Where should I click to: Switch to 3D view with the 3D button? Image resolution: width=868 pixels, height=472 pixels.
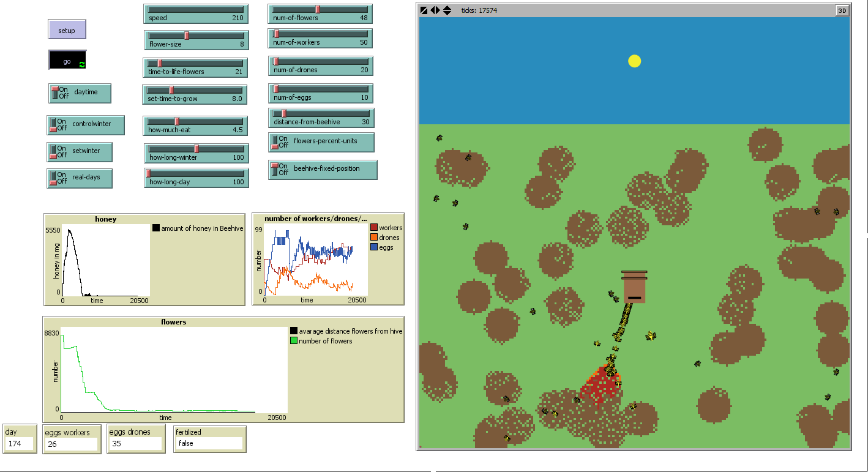coord(842,10)
